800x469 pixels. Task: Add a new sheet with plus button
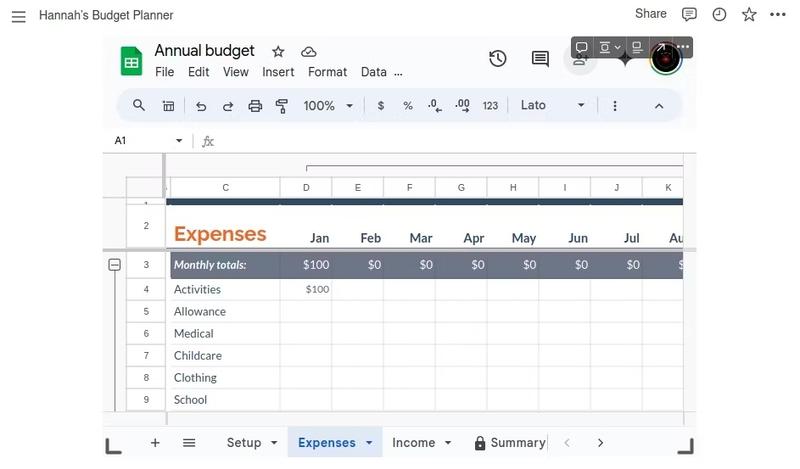click(155, 443)
